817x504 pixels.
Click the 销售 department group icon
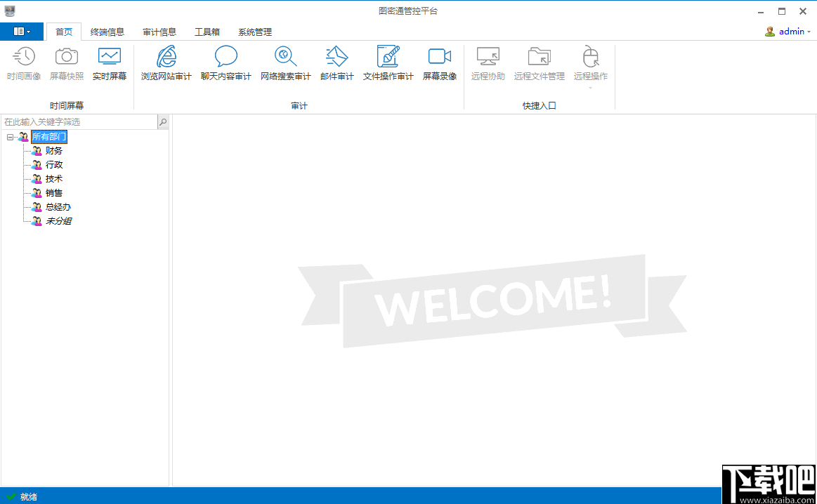[37, 193]
